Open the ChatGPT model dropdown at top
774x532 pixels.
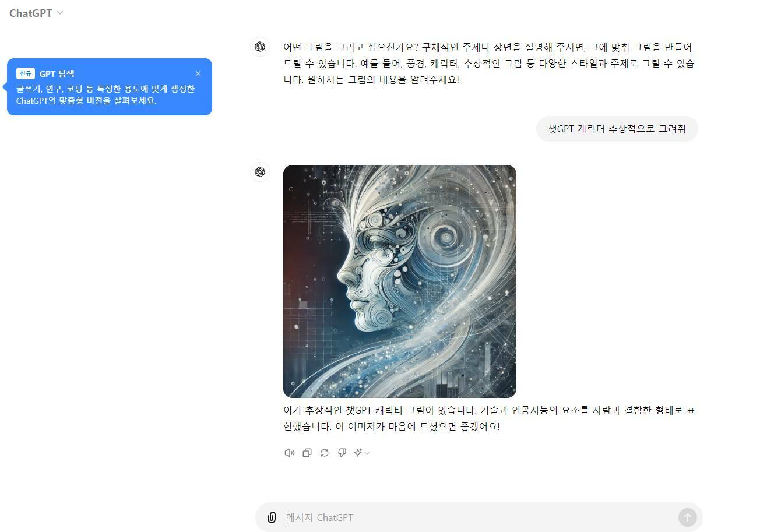[36, 13]
